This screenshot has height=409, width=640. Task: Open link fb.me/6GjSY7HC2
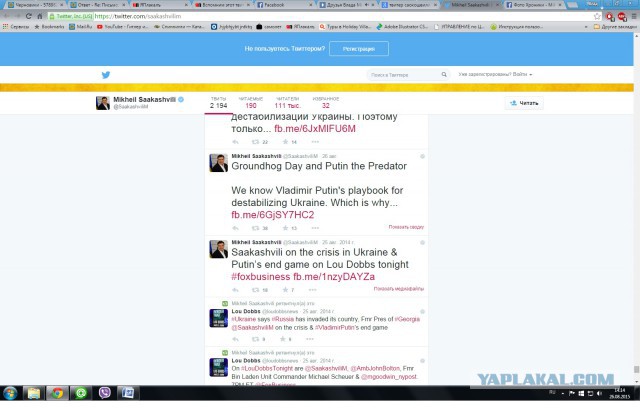[273, 215]
